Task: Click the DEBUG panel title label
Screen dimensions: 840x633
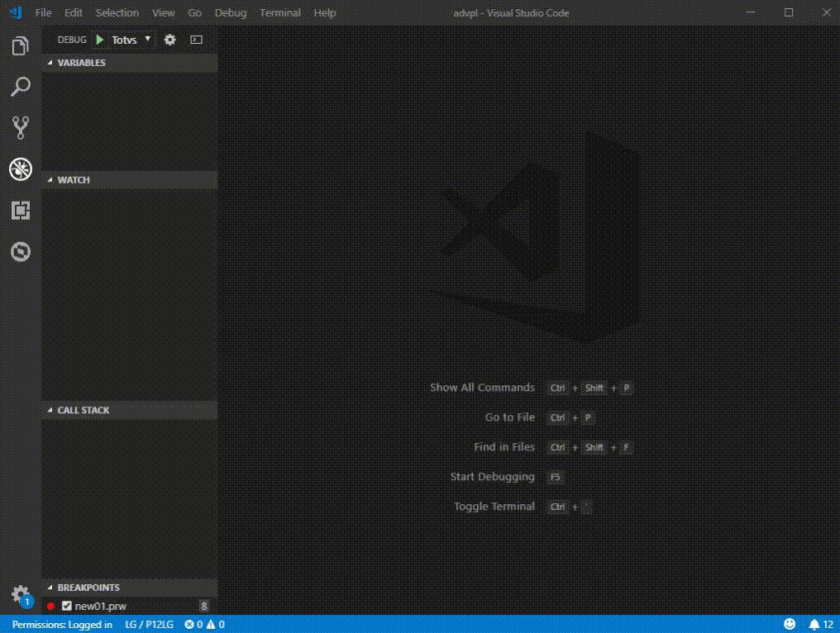Action: (x=72, y=40)
